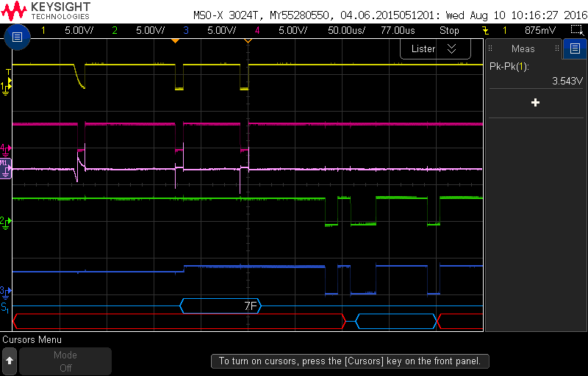Image resolution: width=588 pixels, height=376 pixels.
Task: Click the falling-edge trigger slope icon
Action: 485,30
